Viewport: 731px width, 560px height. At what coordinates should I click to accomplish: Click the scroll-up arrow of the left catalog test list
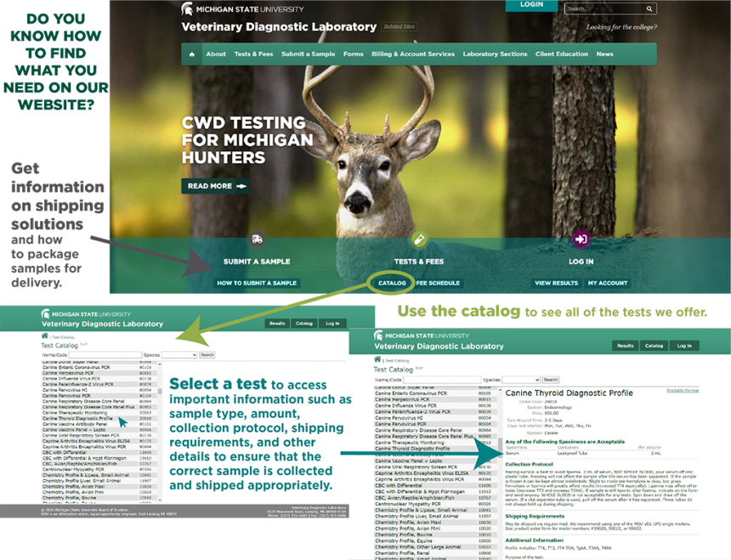click(160, 365)
